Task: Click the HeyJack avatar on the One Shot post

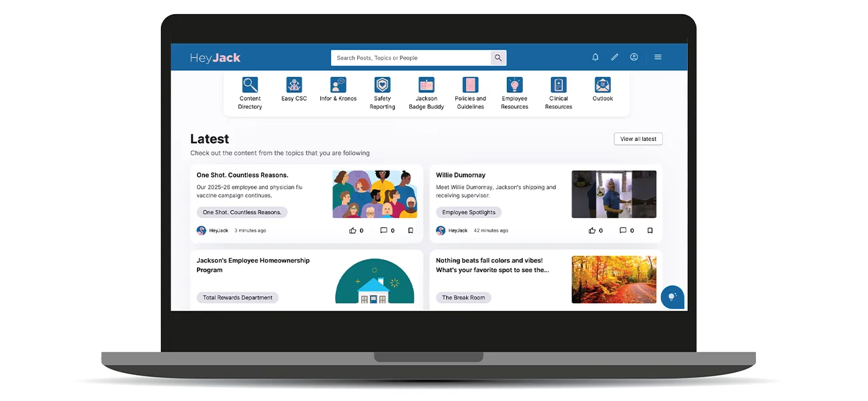Action: [x=201, y=231]
